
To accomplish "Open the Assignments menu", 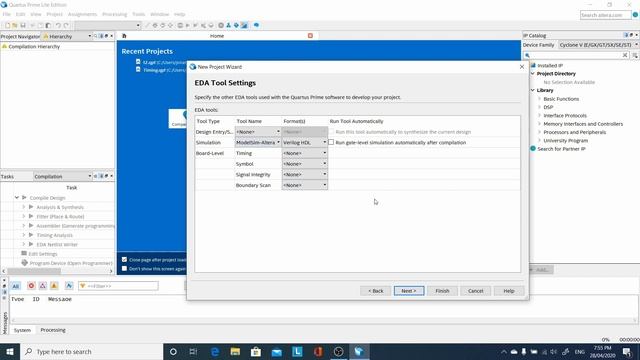I will point(82,14).
